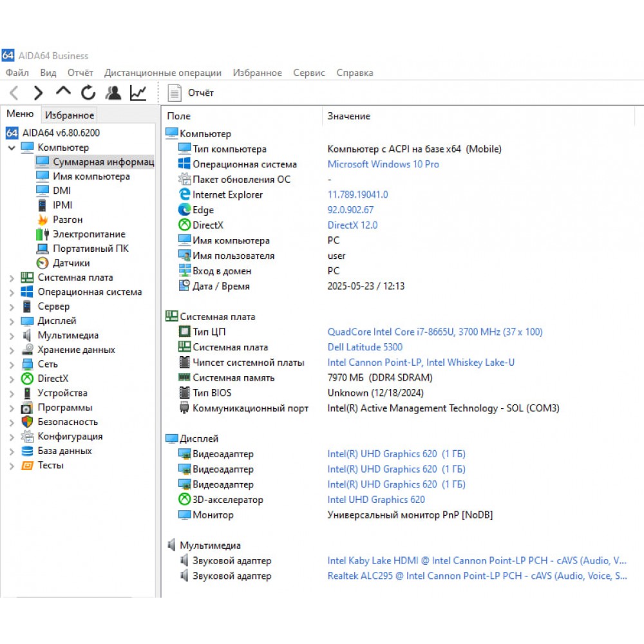The image size is (644, 644).
Task: Click the DirectX Xbox icon in the tree
Action: click(27, 378)
